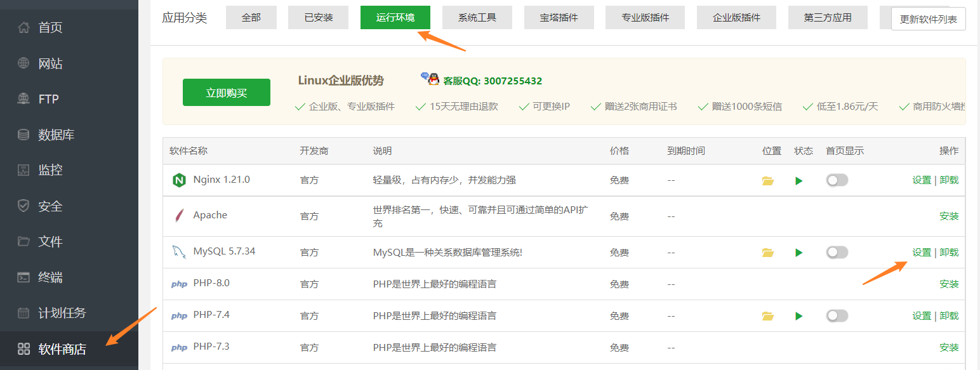The height and width of the screenshot is (370, 980).
Task: Open PHP-7.4 folder location icon
Action: click(768, 316)
